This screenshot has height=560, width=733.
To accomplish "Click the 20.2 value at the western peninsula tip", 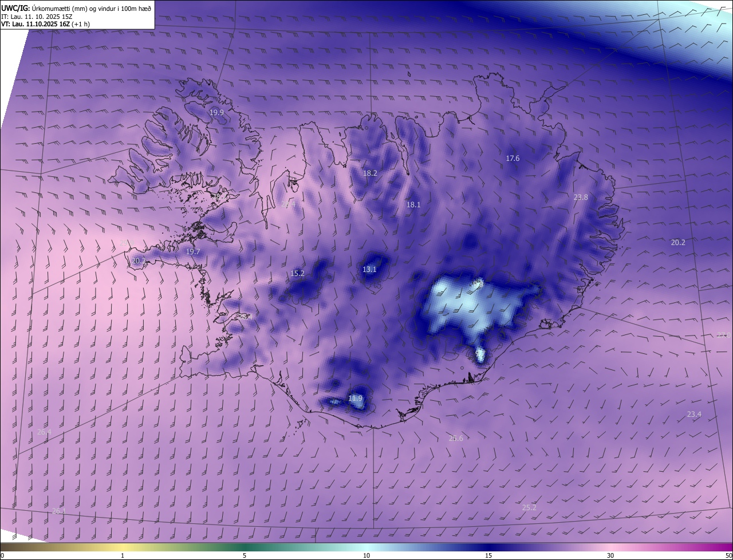I will pos(139,261).
